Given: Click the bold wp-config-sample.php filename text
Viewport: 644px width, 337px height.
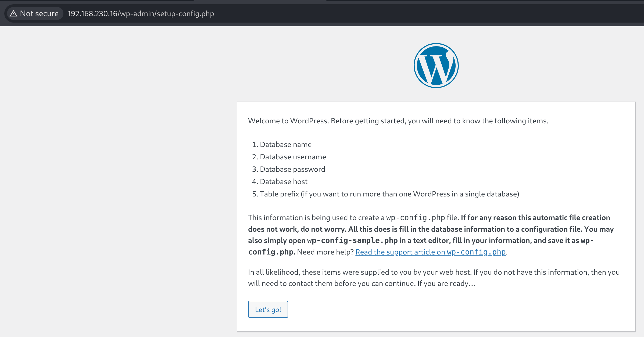Looking at the screenshot, I should coord(352,241).
